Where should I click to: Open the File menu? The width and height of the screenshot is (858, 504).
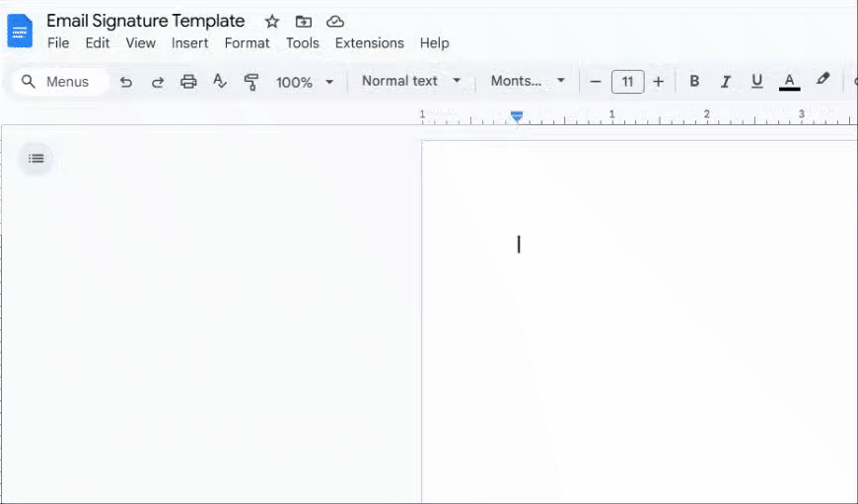[x=58, y=43]
